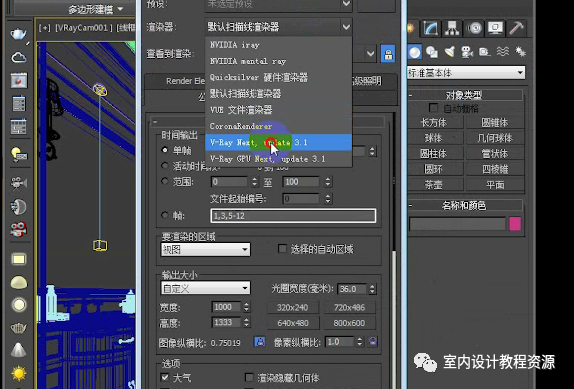Select the 帧 radio button
The width and height of the screenshot is (574, 389).
point(165,215)
